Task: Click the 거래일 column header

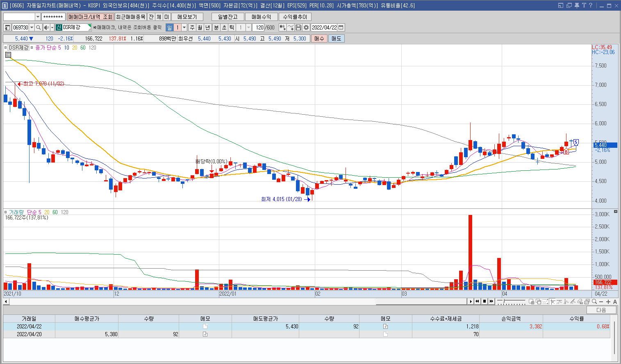Action: click(x=29, y=319)
